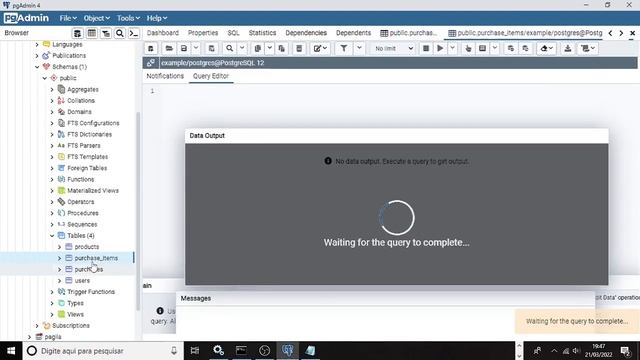The image size is (640, 360).
Task: Click the Explain toolbar icon
Action: (468, 49)
